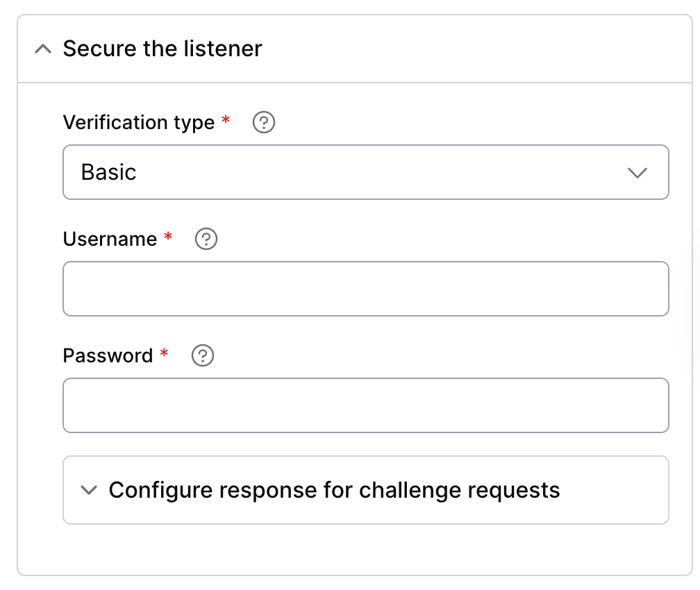
Task: Select the Basic value text in dropdown
Action: 108,172
